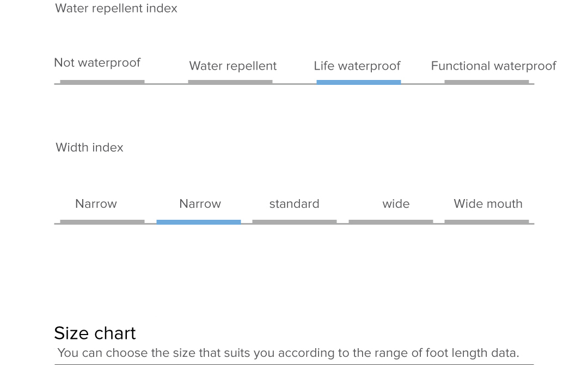Click the 'Narrow' label above the blue bar

click(200, 204)
